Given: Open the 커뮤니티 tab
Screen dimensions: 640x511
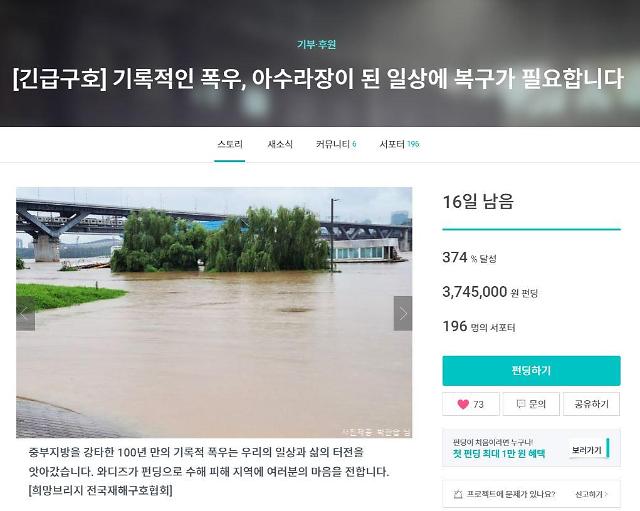Looking at the screenshot, I should click(336, 144).
